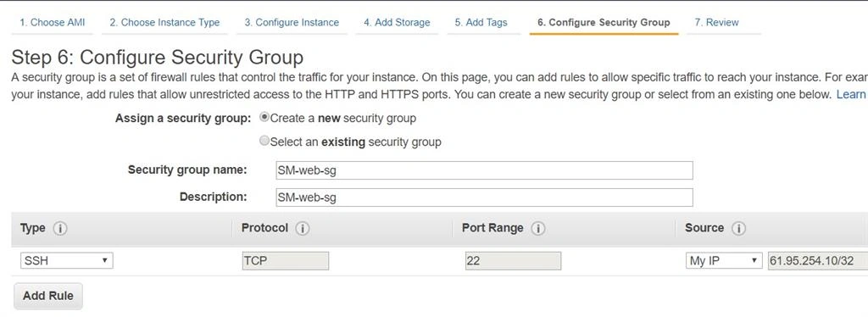This screenshot has height=317, width=868.
Task: Click the info icon next to Protocol
Action: (x=302, y=228)
